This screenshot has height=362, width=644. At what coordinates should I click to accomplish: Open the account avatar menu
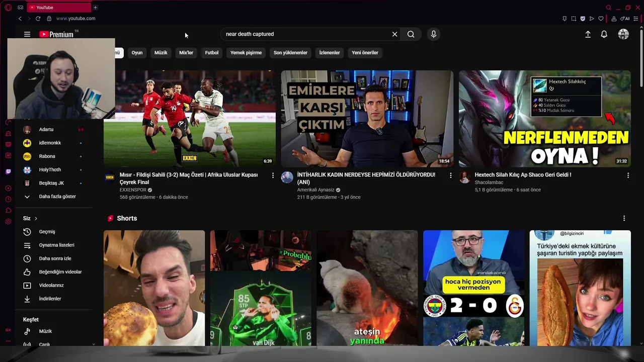pyautogui.click(x=623, y=34)
